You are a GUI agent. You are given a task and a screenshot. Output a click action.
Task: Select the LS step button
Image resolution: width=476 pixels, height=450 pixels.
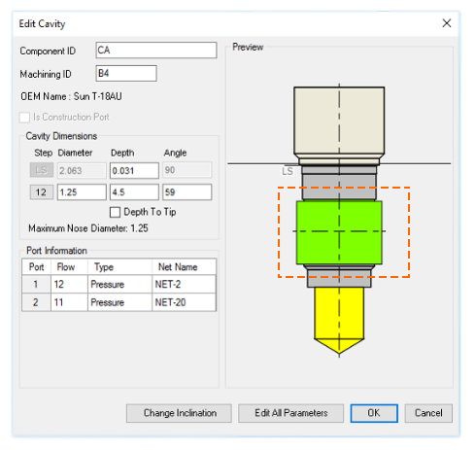pyautogui.click(x=42, y=170)
